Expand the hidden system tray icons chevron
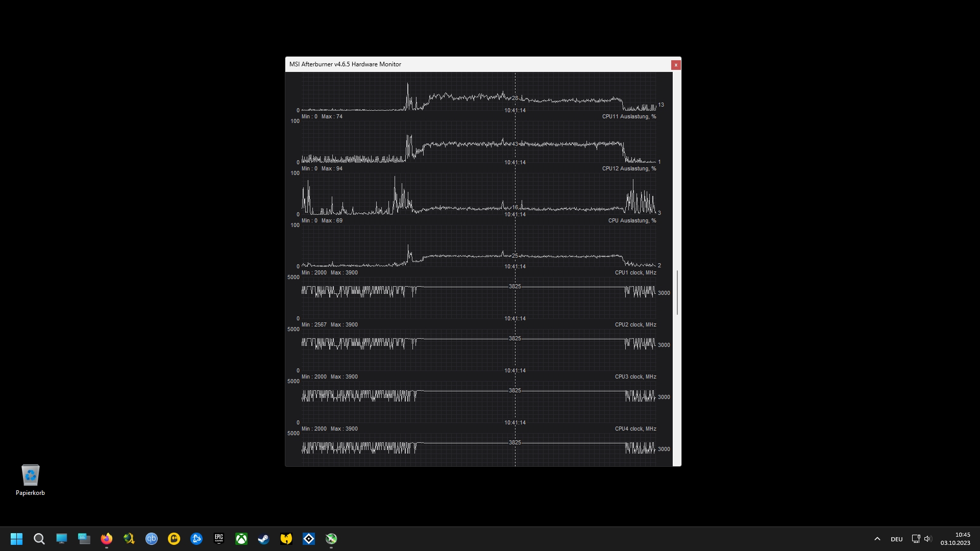980x551 pixels. (x=877, y=539)
